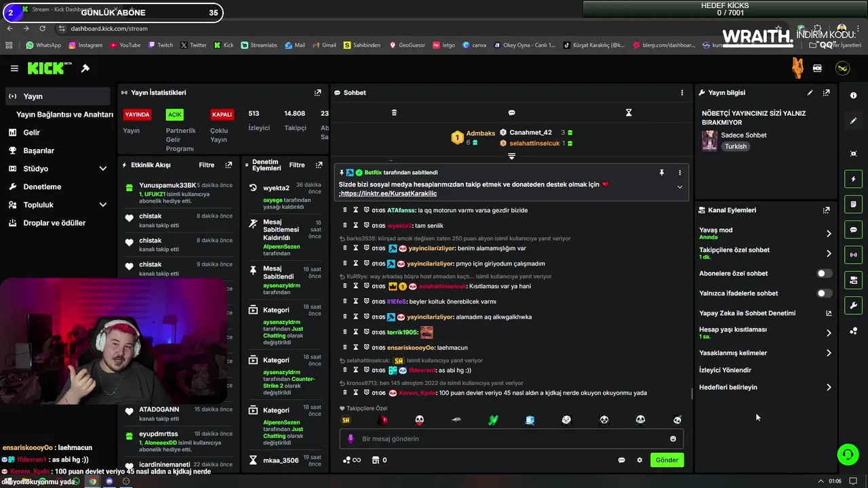868x488 pixels.
Task: Open Filtre in Denetim Eylemleri panel
Action: click(x=297, y=165)
